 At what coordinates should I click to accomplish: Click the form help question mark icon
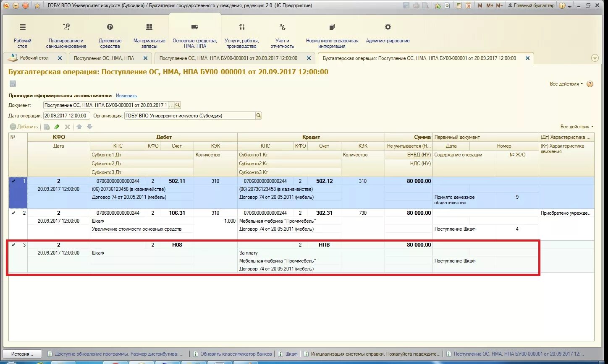590,84
